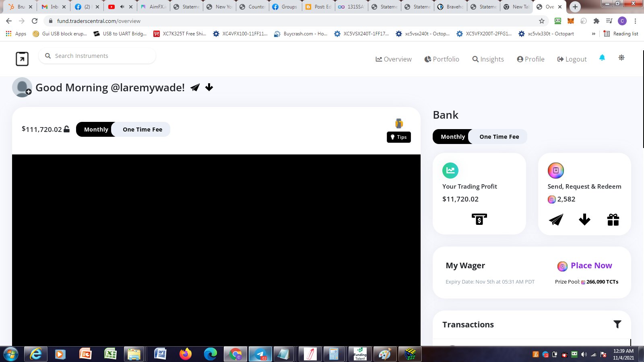This screenshot has width=644, height=362.
Task: Go back to the previous page
Action: click(9, 21)
